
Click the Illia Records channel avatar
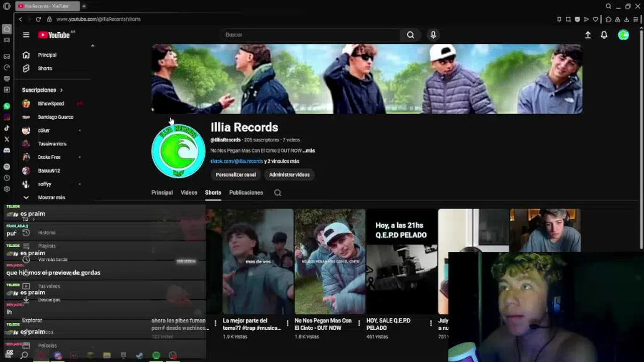point(178,151)
